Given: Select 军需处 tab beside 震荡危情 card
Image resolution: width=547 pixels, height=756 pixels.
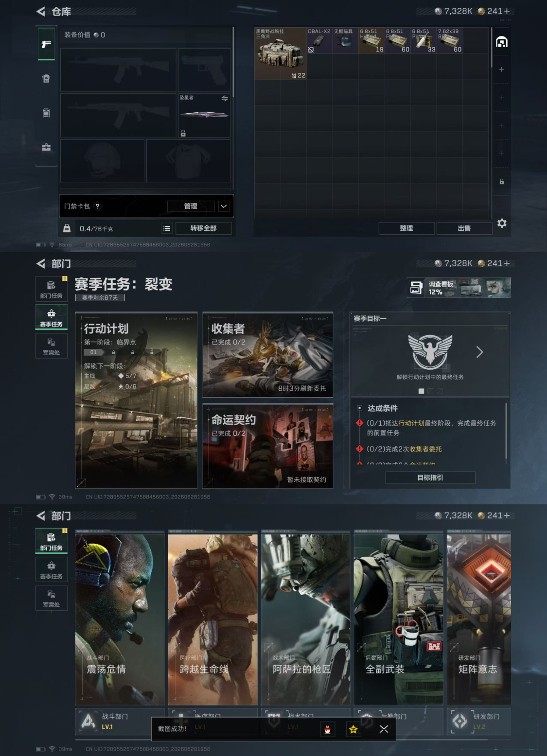Looking at the screenshot, I should tap(51, 598).
